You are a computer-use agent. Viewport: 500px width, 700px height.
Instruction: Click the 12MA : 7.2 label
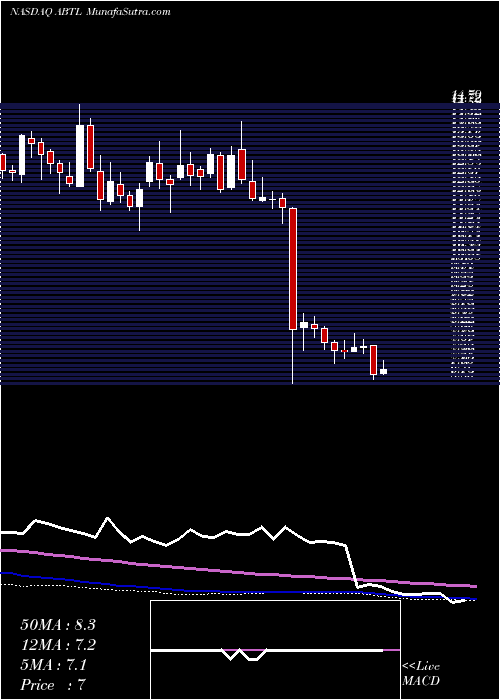click(58, 645)
